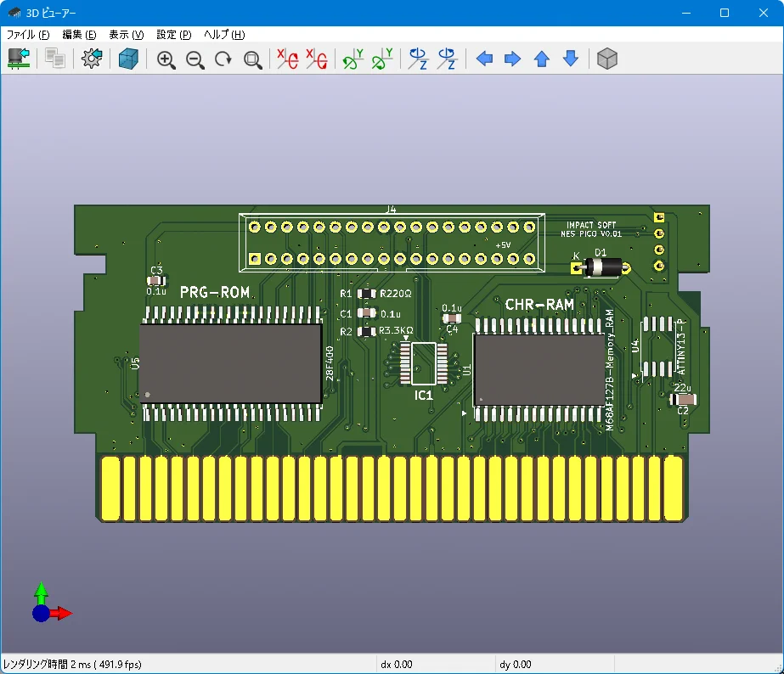This screenshot has width=784, height=674.
Task: Open the ファイル menu
Action: (x=28, y=35)
